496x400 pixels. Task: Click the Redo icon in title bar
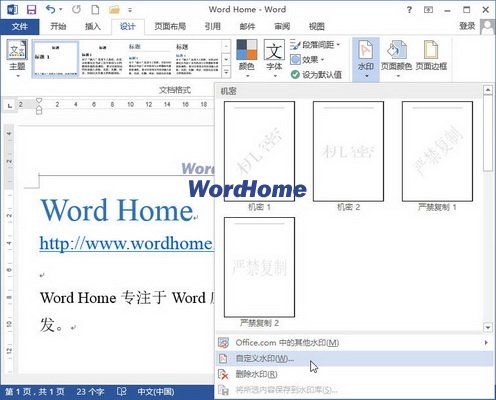[x=76, y=9]
